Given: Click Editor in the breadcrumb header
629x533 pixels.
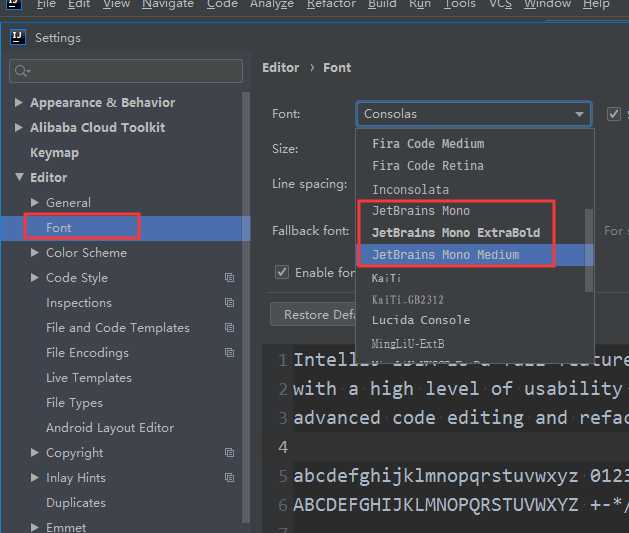Looking at the screenshot, I should coord(280,68).
